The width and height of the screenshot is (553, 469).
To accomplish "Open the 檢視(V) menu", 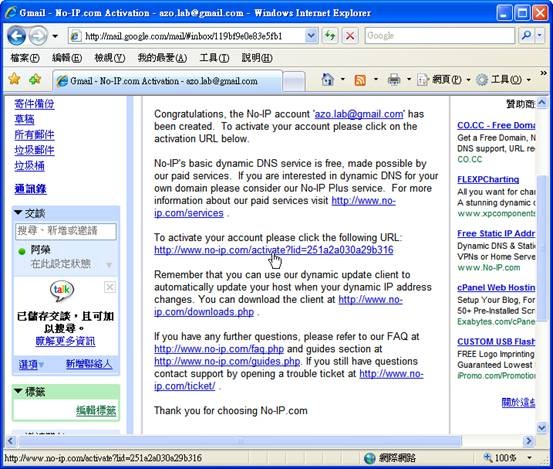I will coord(109,58).
